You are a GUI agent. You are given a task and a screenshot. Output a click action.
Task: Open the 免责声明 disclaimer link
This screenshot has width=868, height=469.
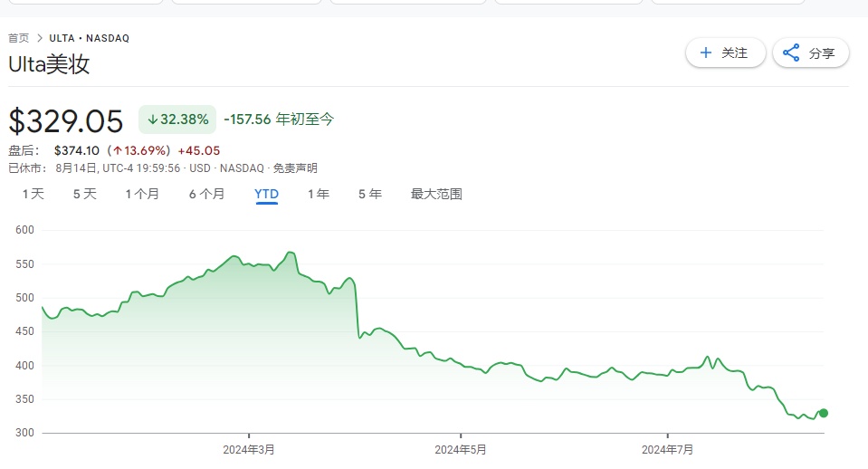tap(295, 167)
